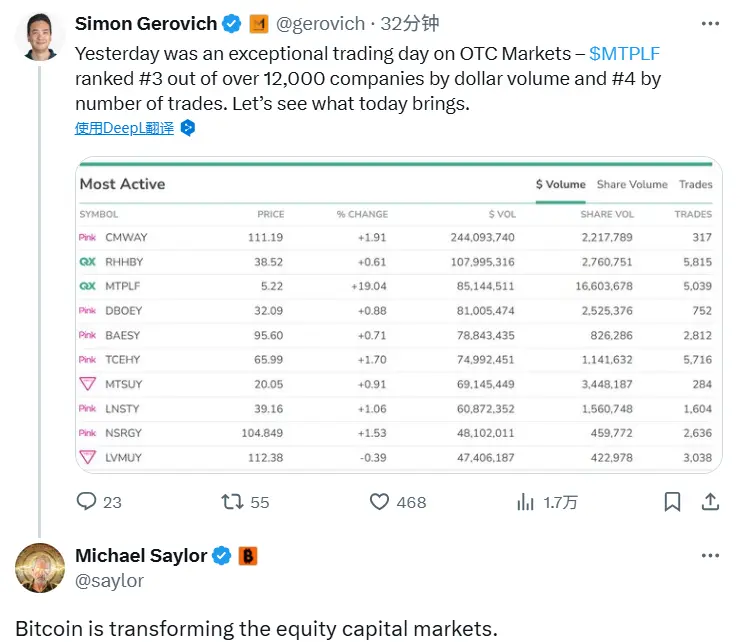Open more options on Simon's tweet

(x=710, y=23)
